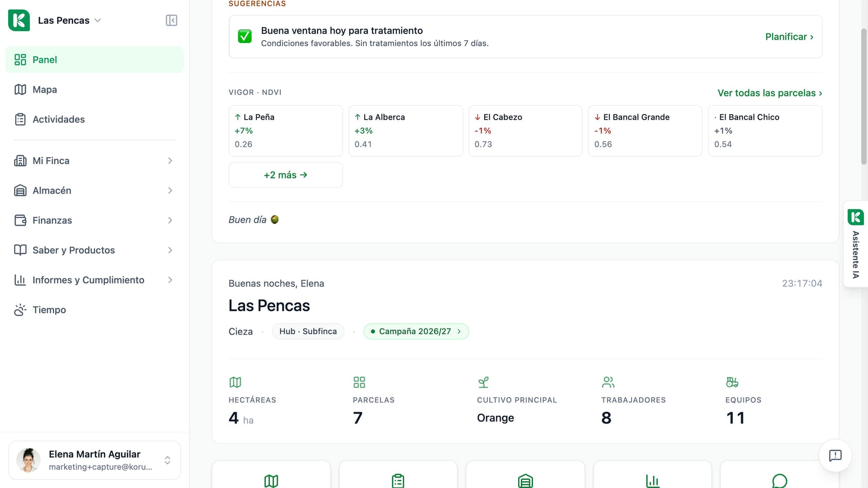Image resolution: width=868 pixels, height=488 pixels.
Task: Click the Almacén warehouse icon in sidebar
Action: (x=20, y=191)
